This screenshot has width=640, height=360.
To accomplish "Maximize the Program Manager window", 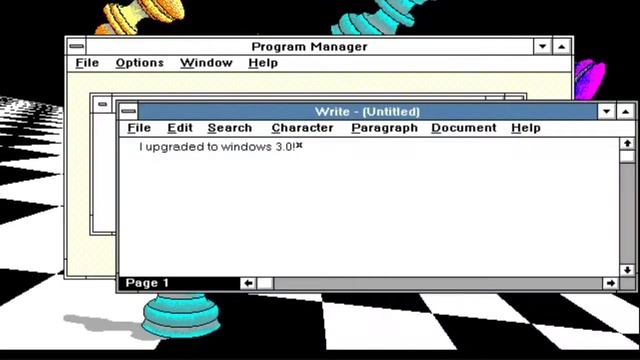I will click(562, 46).
